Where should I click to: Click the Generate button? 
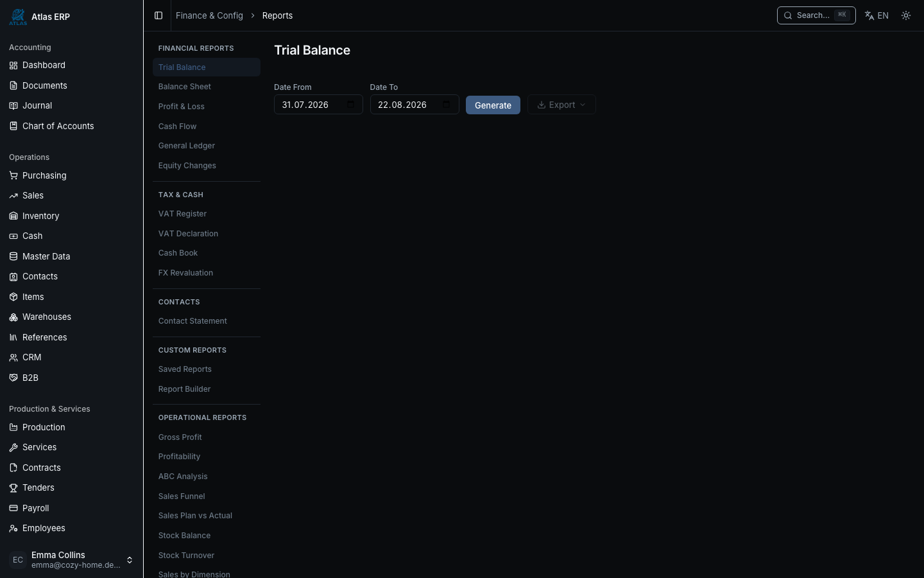[x=493, y=105]
